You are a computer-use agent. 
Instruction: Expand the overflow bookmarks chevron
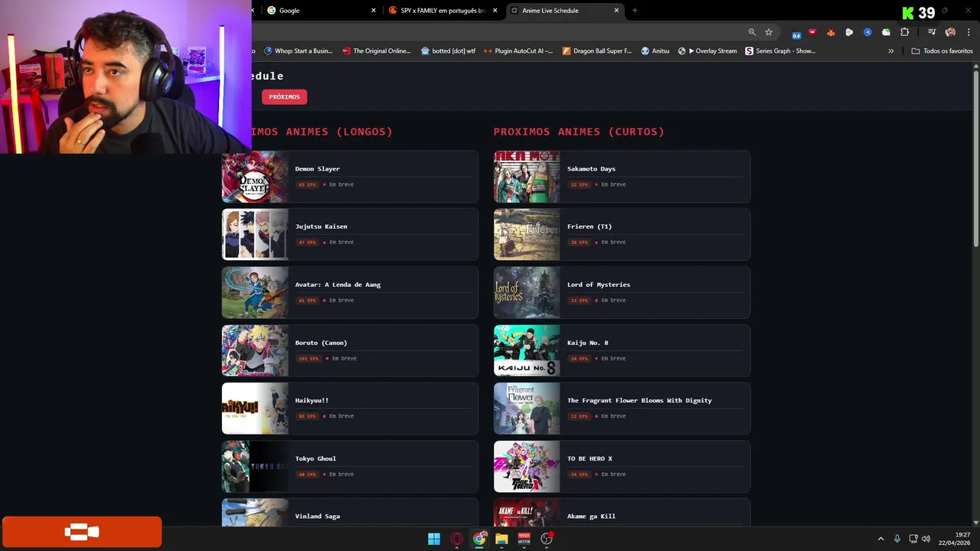[x=890, y=51]
